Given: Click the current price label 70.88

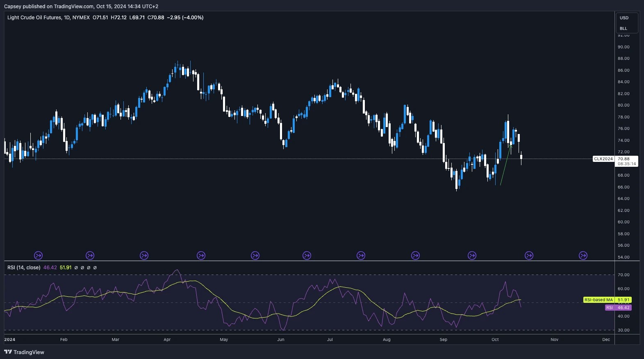Looking at the screenshot, I should tap(624, 159).
